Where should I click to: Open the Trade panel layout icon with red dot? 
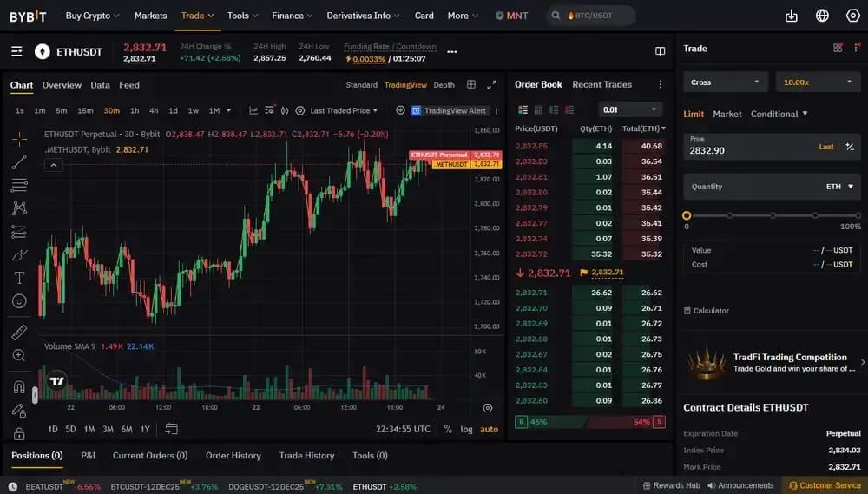pyautogui.click(x=838, y=48)
